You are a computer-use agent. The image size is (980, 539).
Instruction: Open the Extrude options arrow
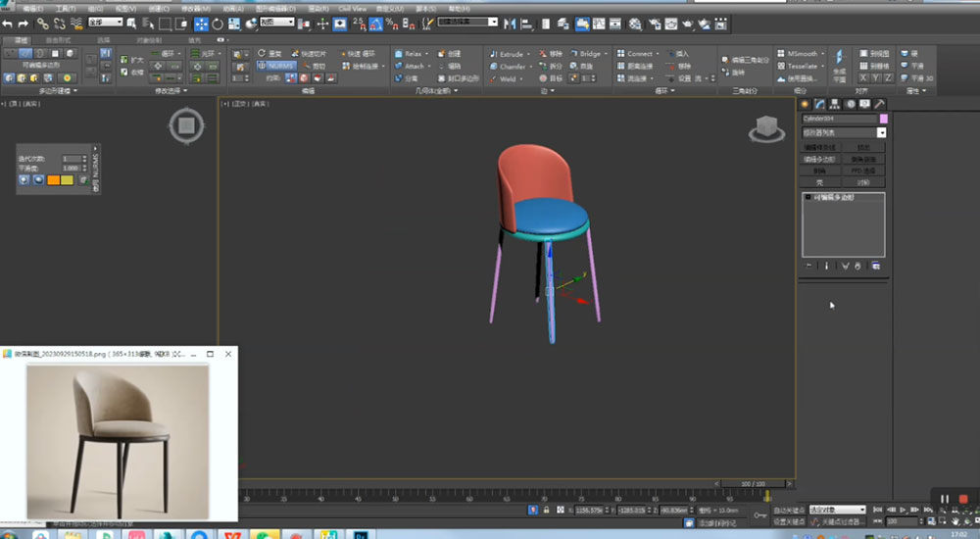click(x=529, y=54)
